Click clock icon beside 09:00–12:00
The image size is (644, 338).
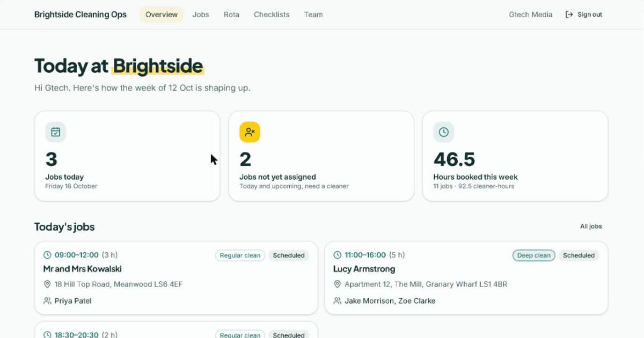47,255
